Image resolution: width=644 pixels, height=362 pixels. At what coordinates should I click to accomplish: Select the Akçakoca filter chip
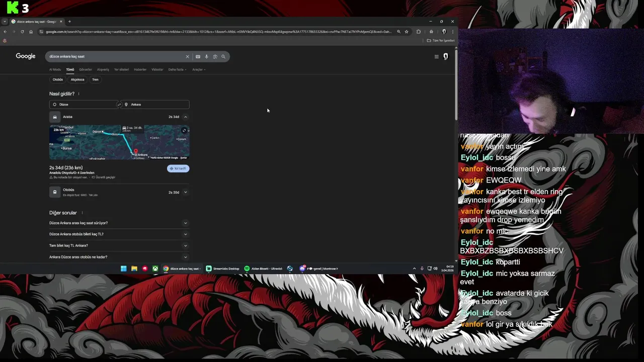click(x=77, y=79)
